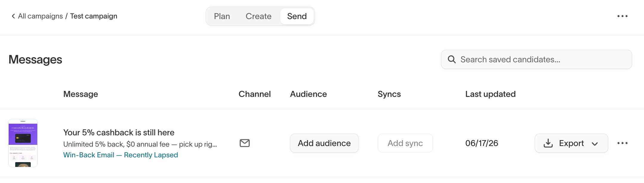Click the Message column header
Viewport: 644px width, 183px height.
click(x=81, y=94)
